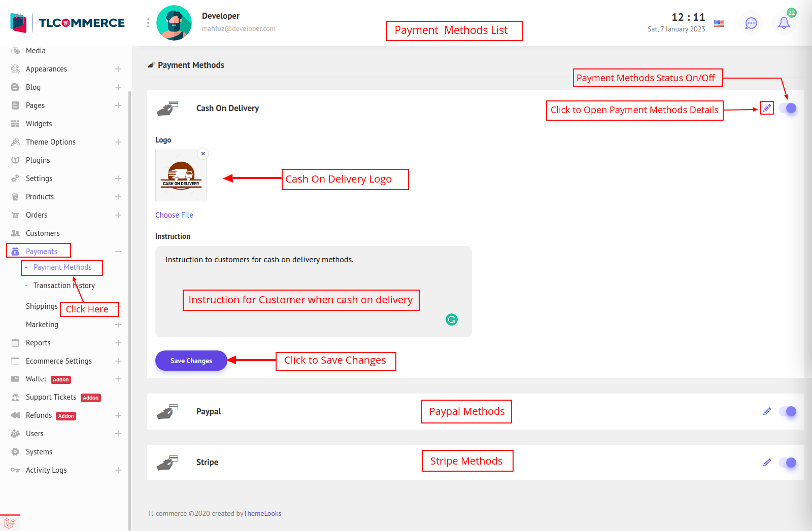
Task: Toggle Cash On Delivery status switch
Action: pyautogui.click(x=788, y=108)
